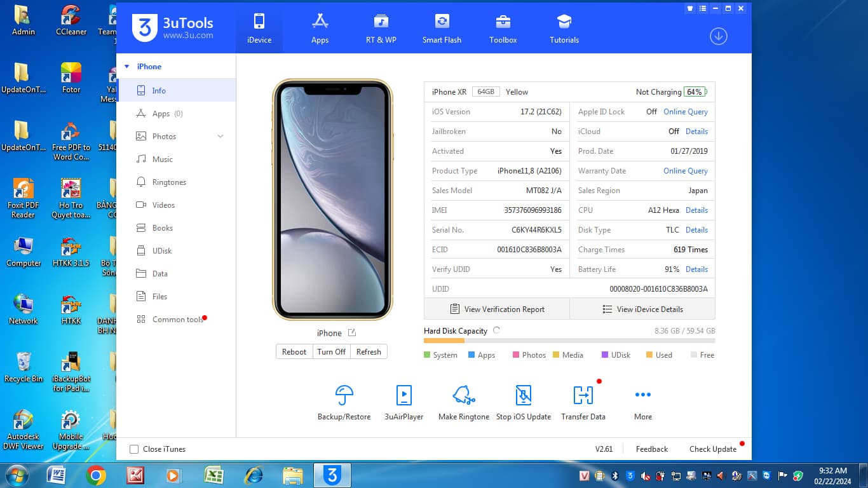Switch to the Apps tab in top bar

(x=320, y=29)
